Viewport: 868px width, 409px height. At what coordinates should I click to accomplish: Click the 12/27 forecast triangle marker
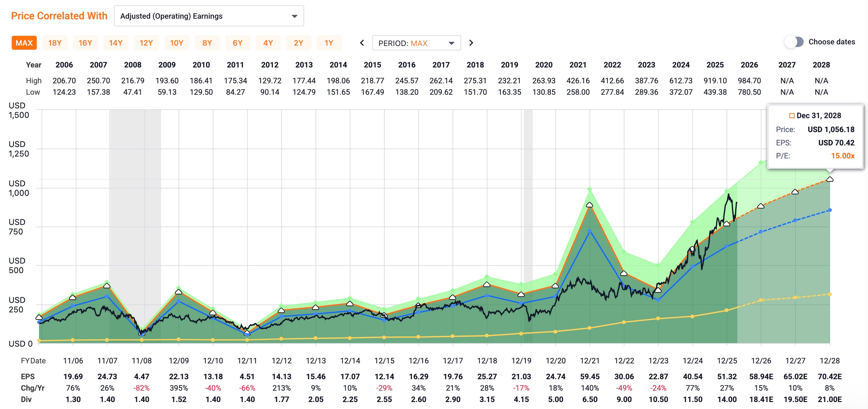[x=795, y=192]
